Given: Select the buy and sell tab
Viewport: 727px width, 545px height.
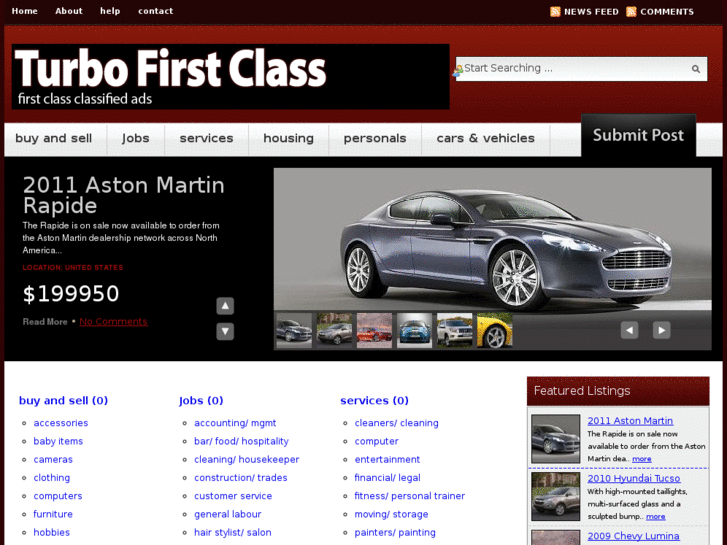Looking at the screenshot, I should (x=54, y=138).
